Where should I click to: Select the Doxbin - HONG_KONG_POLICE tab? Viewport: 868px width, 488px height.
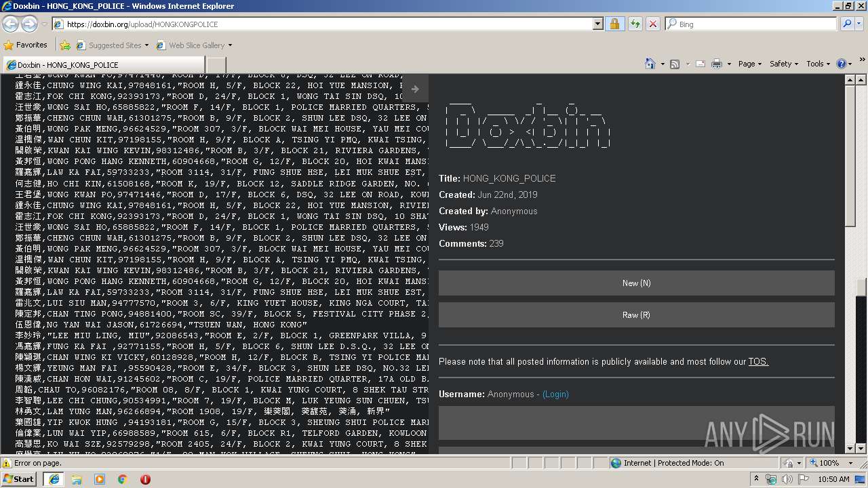[103, 65]
